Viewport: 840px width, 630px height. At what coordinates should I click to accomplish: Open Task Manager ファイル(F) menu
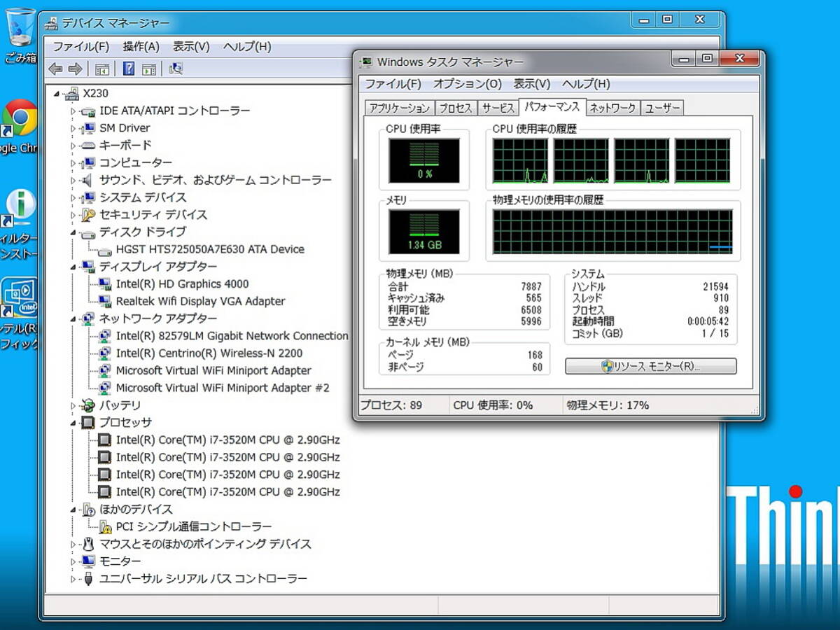click(393, 84)
